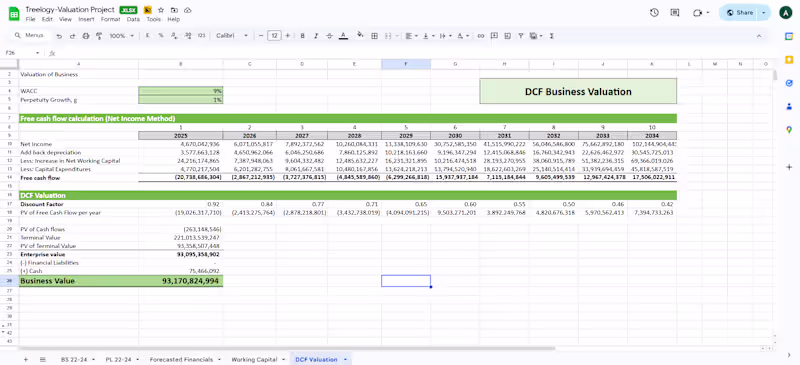Viewport: 800px width, 365px height.
Task: Open the Name box dropdown arrow
Action: point(37,53)
